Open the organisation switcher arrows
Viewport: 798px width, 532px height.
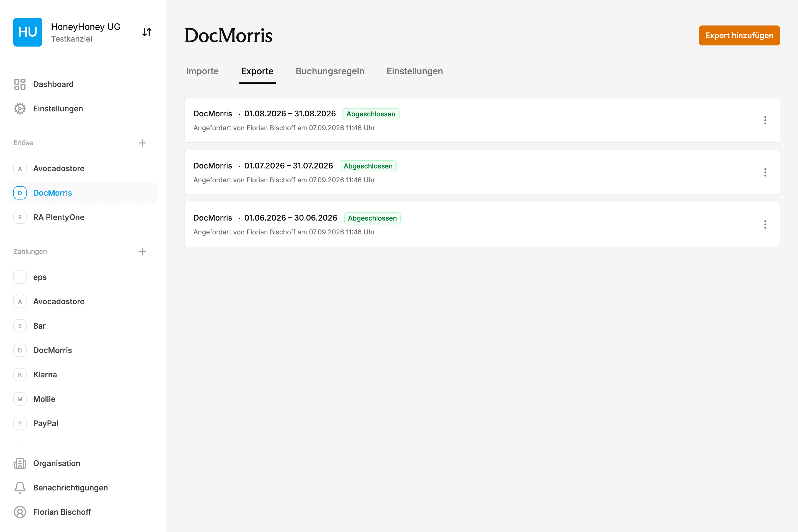(147, 32)
